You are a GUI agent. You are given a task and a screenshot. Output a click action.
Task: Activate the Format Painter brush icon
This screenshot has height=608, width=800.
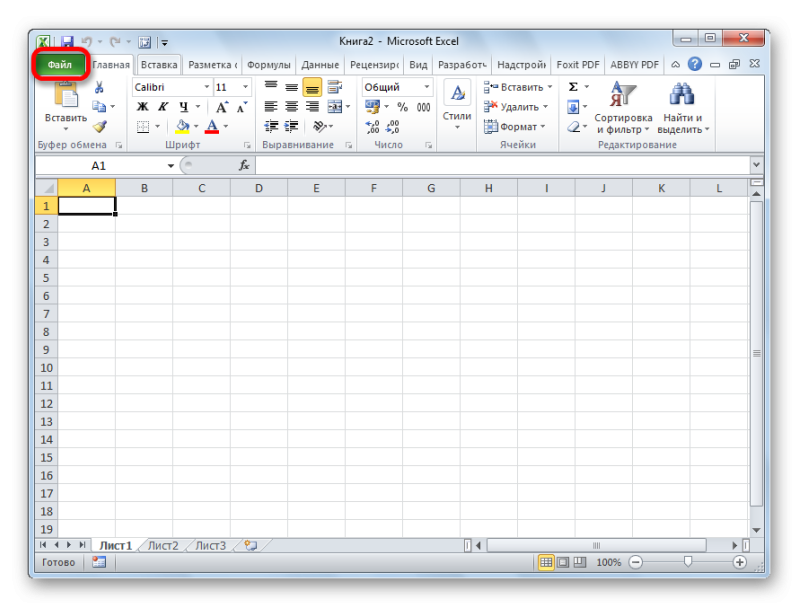click(100, 126)
